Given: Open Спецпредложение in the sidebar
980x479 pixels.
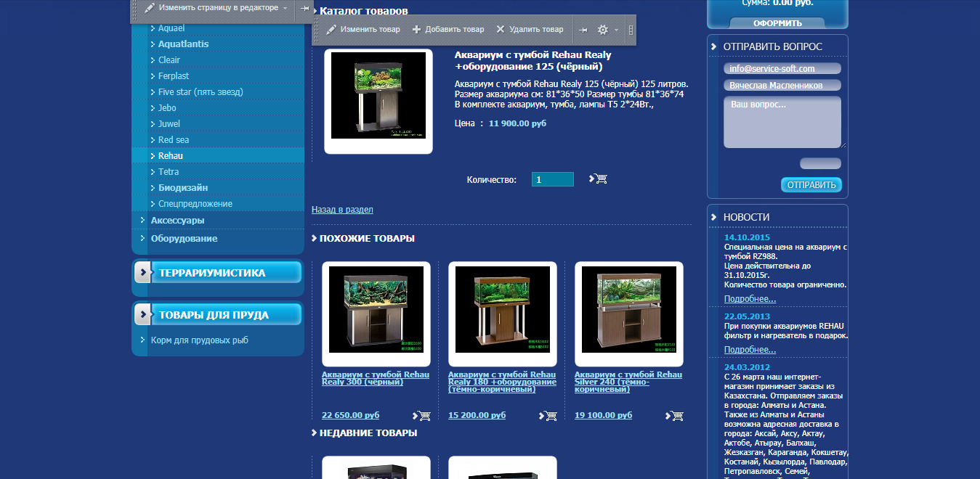Looking at the screenshot, I should pos(195,204).
